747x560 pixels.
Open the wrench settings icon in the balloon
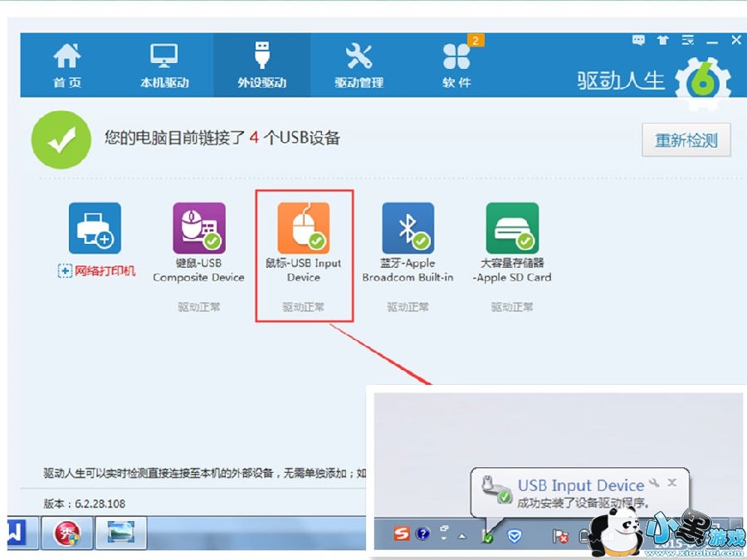tap(655, 483)
